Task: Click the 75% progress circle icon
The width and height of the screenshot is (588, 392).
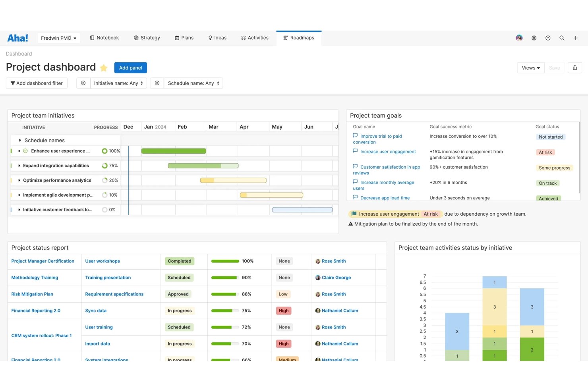Action: pos(105,166)
